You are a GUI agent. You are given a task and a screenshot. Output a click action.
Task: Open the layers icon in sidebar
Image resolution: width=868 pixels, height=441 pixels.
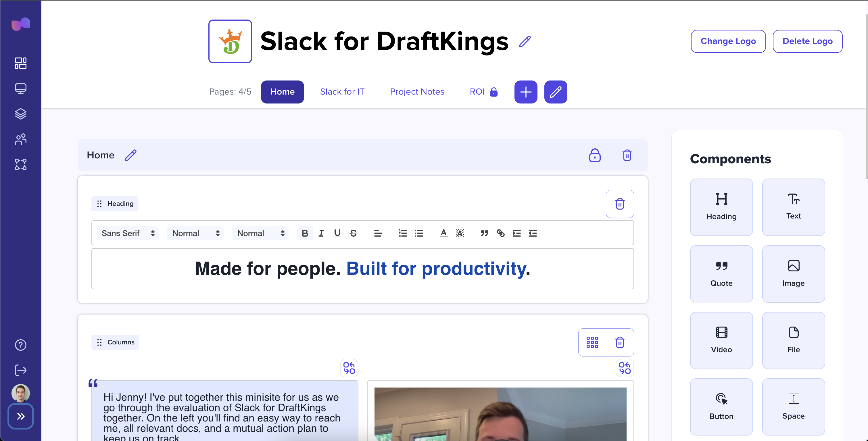[x=21, y=114]
